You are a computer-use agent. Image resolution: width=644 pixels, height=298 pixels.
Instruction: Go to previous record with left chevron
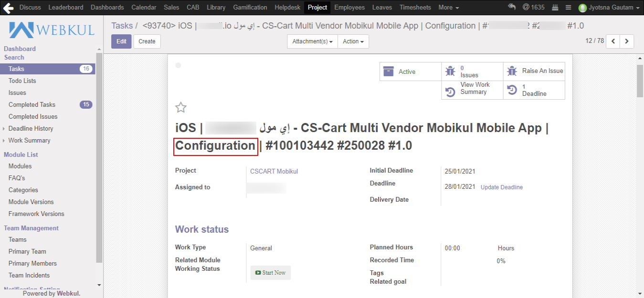[613, 41]
